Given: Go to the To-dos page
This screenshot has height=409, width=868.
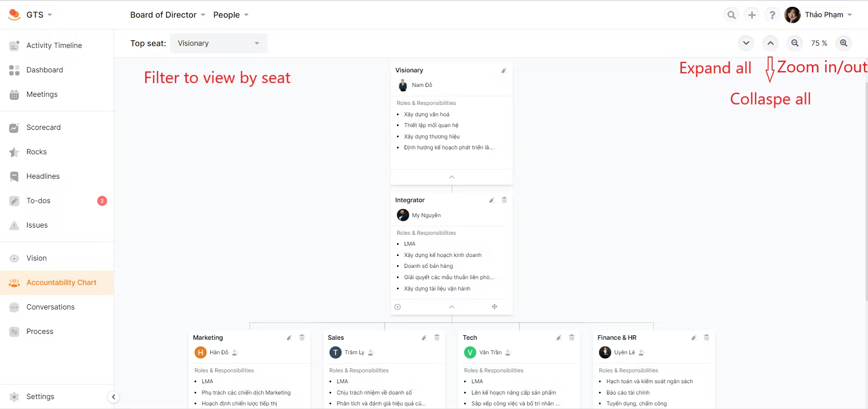Looking at the screenshot, I should 38,201.
